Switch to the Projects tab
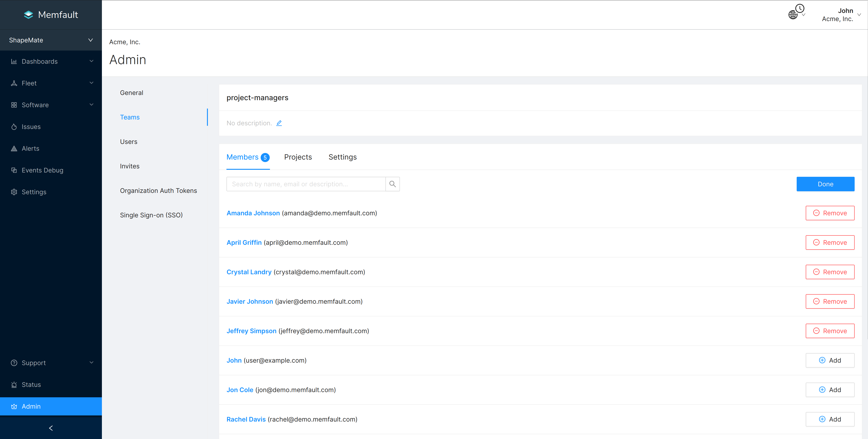Image resolution: width=868 pixels, height=439 pixels. pyautogui.click(x=298, y=157)
